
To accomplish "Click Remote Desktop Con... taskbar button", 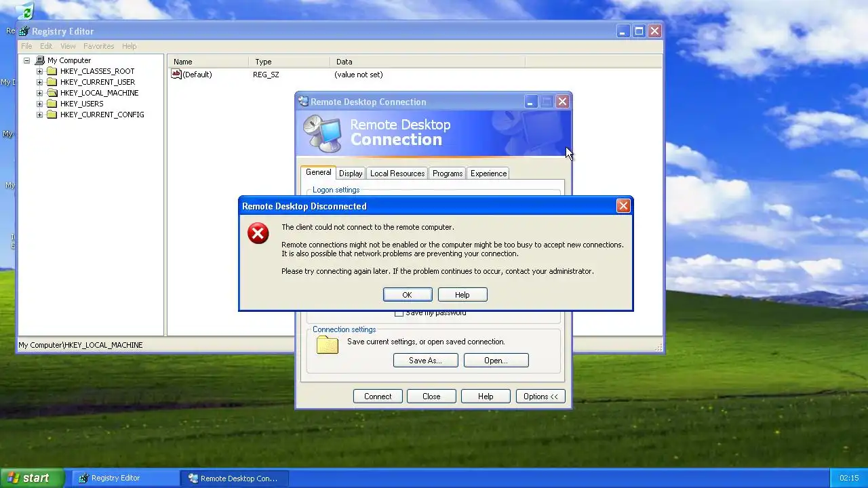I will (235, 478).
